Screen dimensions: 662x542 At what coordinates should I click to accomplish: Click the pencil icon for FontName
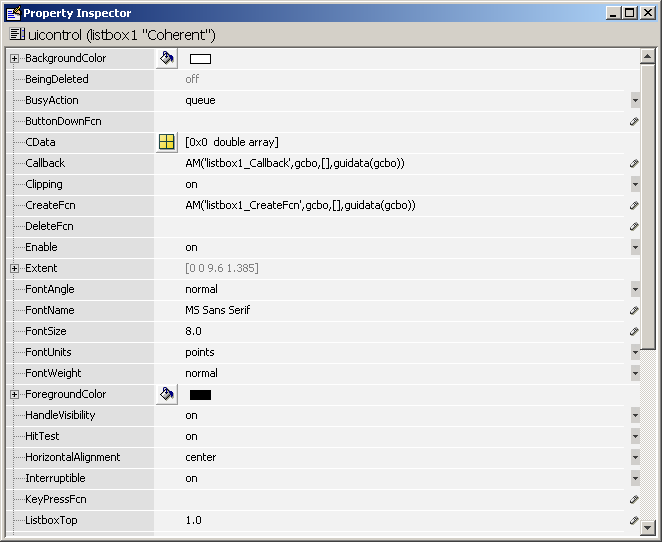click(634, 310)
